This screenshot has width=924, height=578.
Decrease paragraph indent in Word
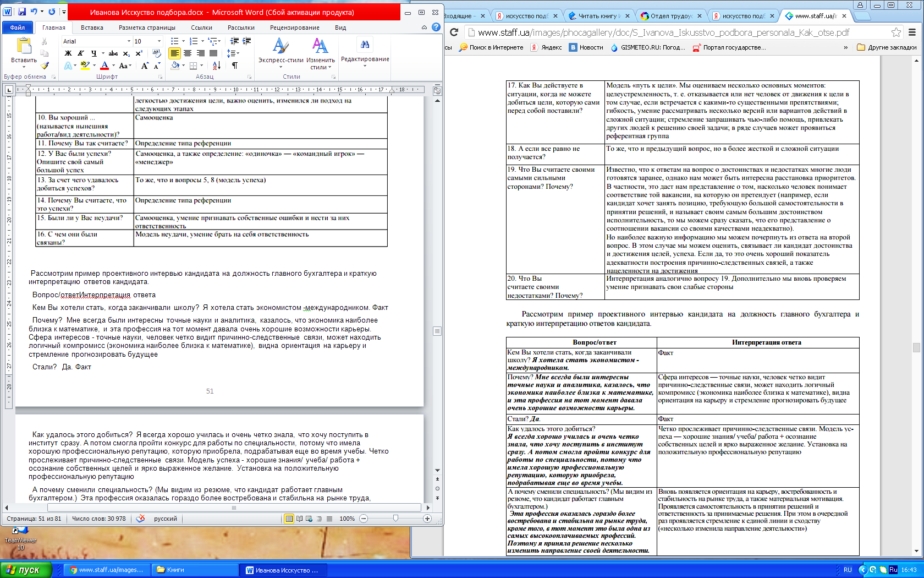[x=234, y=41]
